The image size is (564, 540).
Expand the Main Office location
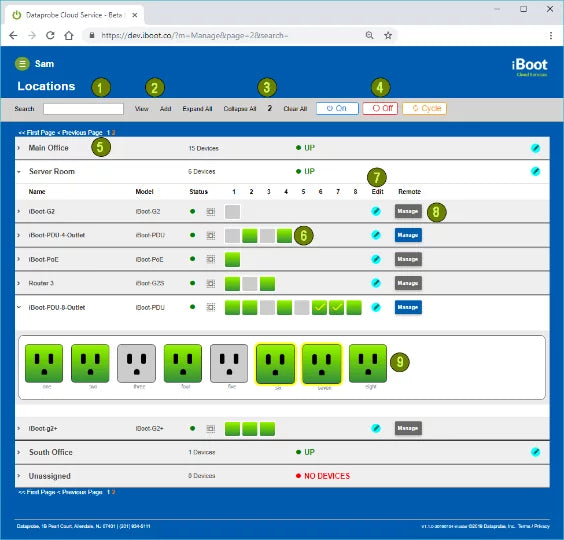[x=19, y=148]
